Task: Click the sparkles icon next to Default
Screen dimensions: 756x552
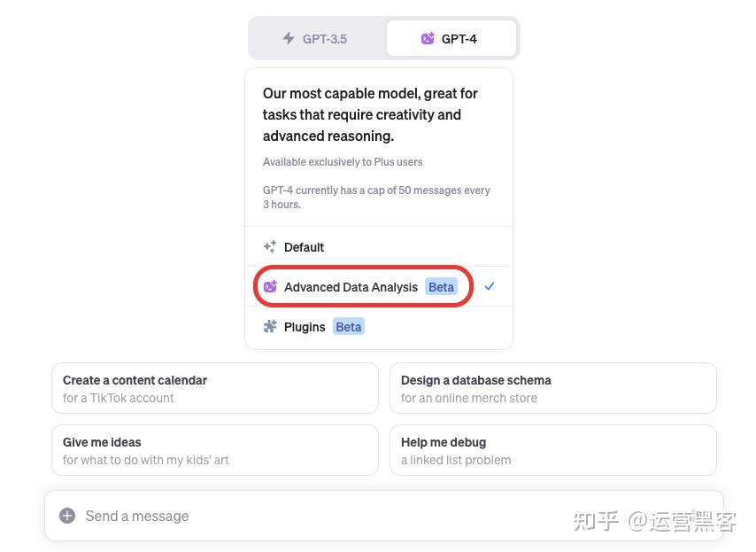Action: click(270, 246)
